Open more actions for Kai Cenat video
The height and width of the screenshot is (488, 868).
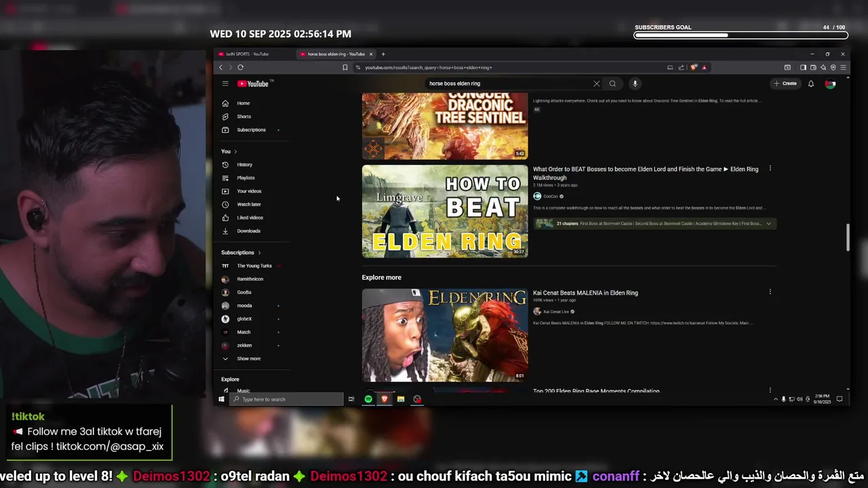click(x=770, y=292)
